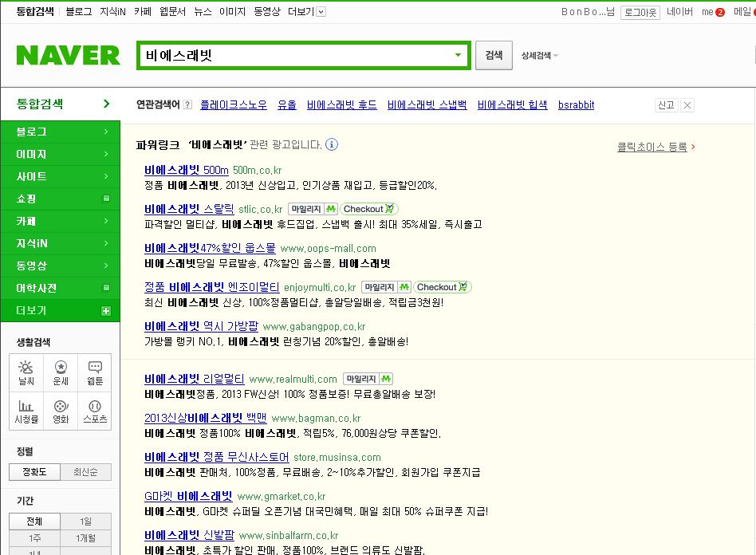756x555 pixels.
Task: Click the 어학사전 sidebar square icon
Action: pos(106,288)
